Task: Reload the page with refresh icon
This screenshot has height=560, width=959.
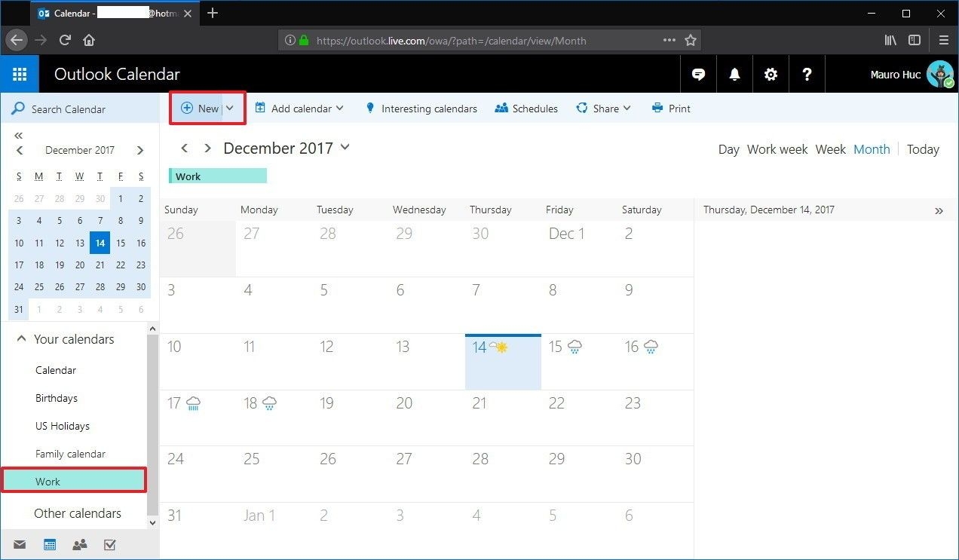Action: (x=65, y=40)
